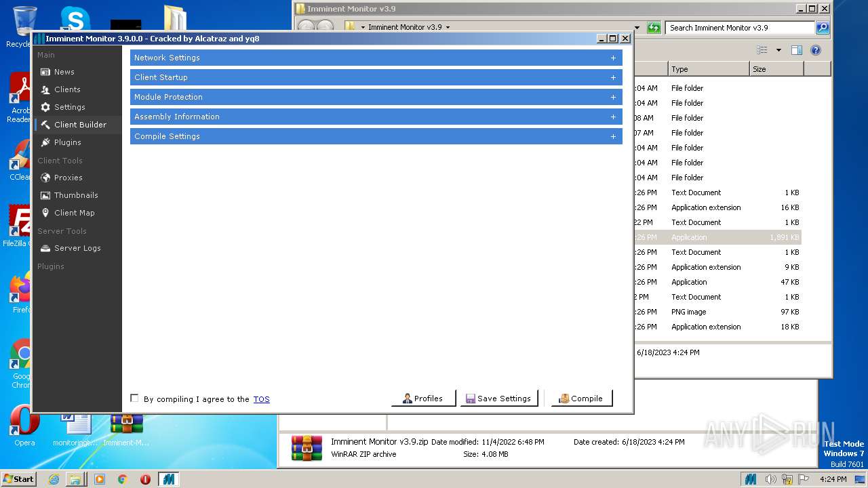Open Settings in the Imminent Monitor sidebar
Image resolution: width=868 pixels, height=488 pixels.
pos(70,107)
